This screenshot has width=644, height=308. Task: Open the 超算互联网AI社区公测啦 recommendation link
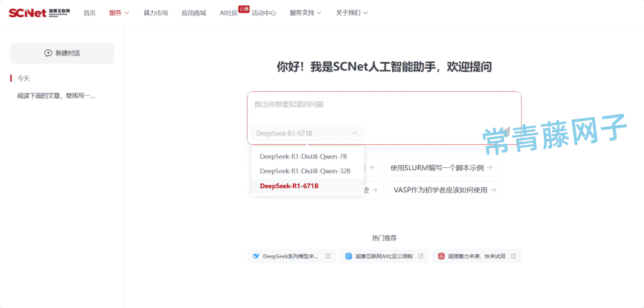point(385,256)
